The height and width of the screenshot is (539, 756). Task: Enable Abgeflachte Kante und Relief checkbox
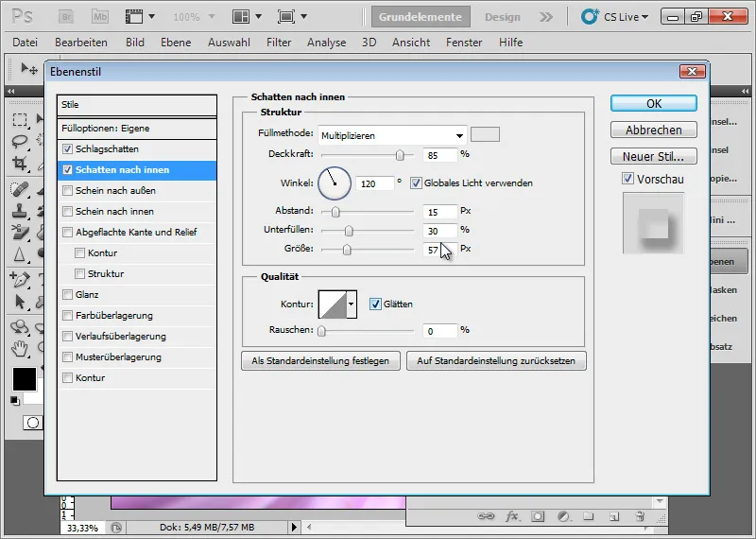pyautogui.click(x=67, y=232)
